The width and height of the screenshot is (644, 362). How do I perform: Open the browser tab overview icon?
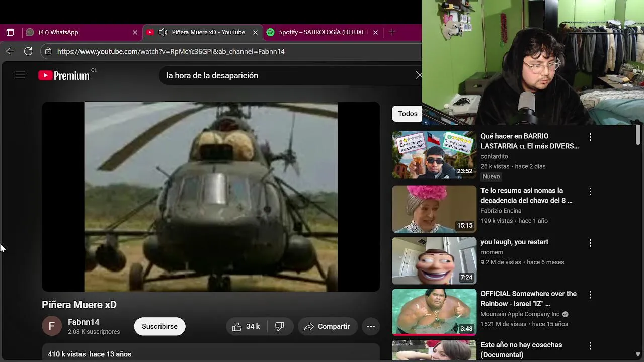[10, 32]
